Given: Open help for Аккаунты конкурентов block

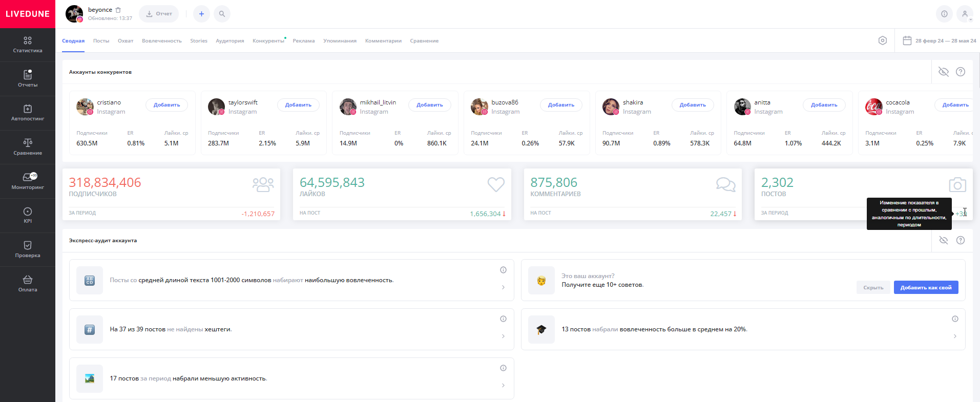Looking at the screenshot, I should tap(961, 72).
